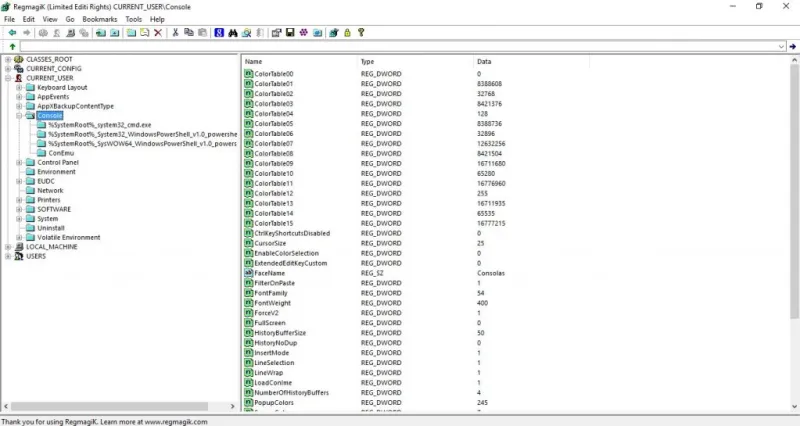The image size is (800, 426).
Task: Click the Back arrow toolbar icon
Action: point(11,32)
